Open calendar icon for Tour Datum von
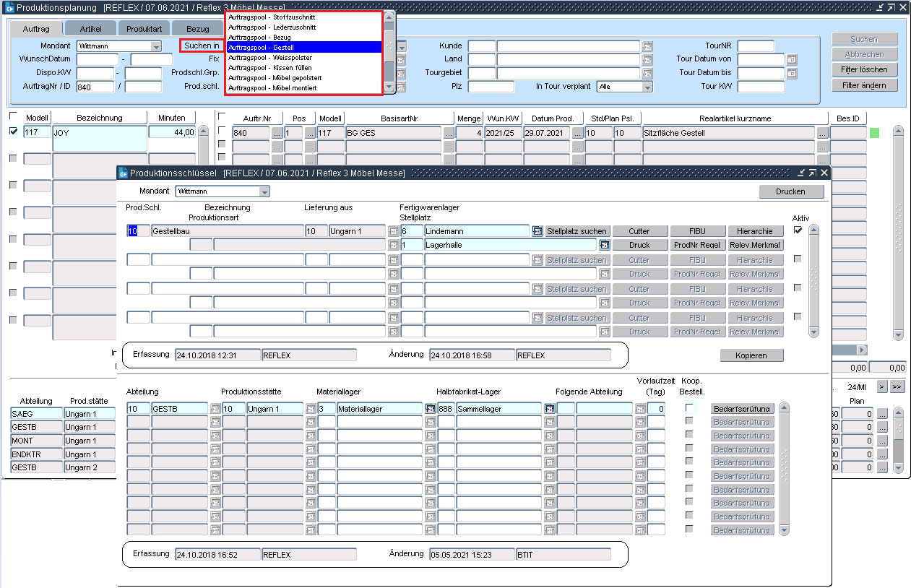This screenshot has height=588, width=911. pyautogui.click(x=792, y=59)
